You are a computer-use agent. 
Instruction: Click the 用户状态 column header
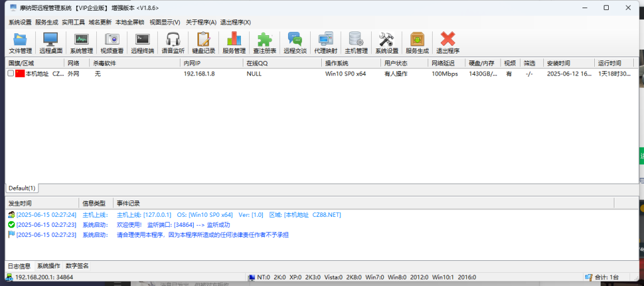[x=404, y=63]
